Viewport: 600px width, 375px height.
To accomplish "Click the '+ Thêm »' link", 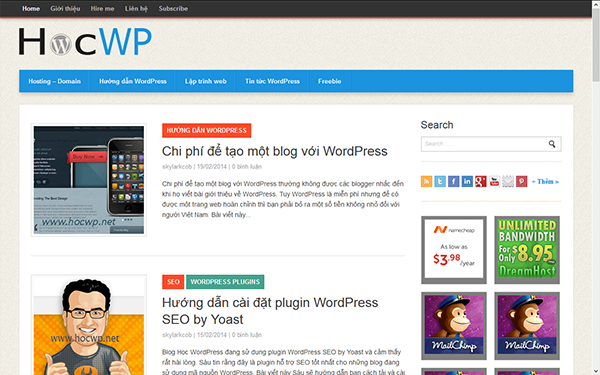I will coord(545,181).
